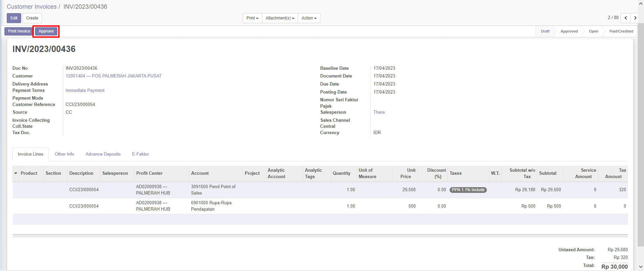Switch to Advance Deposits tab

click(x=103, y=154)
